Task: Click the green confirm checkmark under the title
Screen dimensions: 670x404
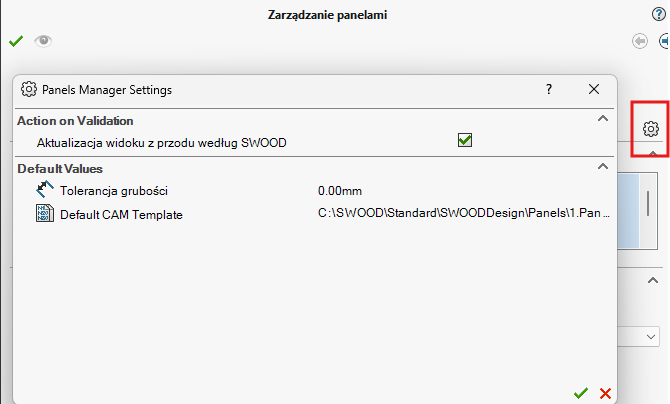Action: [x=15, y=41]
